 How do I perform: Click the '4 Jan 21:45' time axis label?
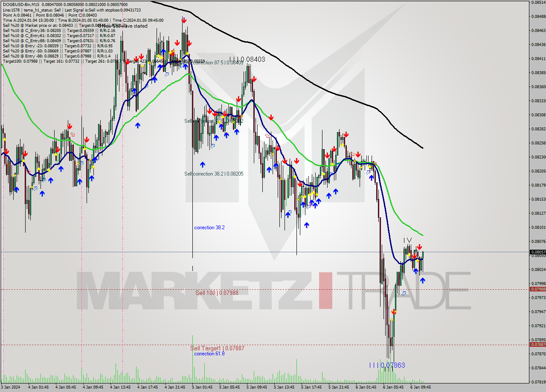174,387
